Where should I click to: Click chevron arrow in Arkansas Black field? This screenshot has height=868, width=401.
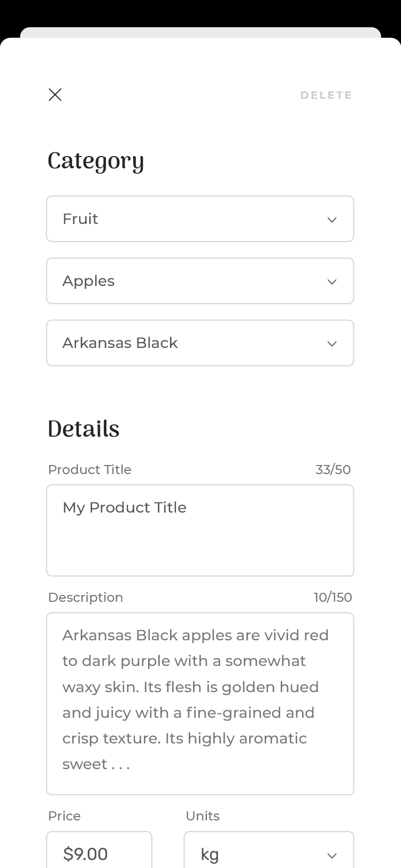(x=332, y=344)
